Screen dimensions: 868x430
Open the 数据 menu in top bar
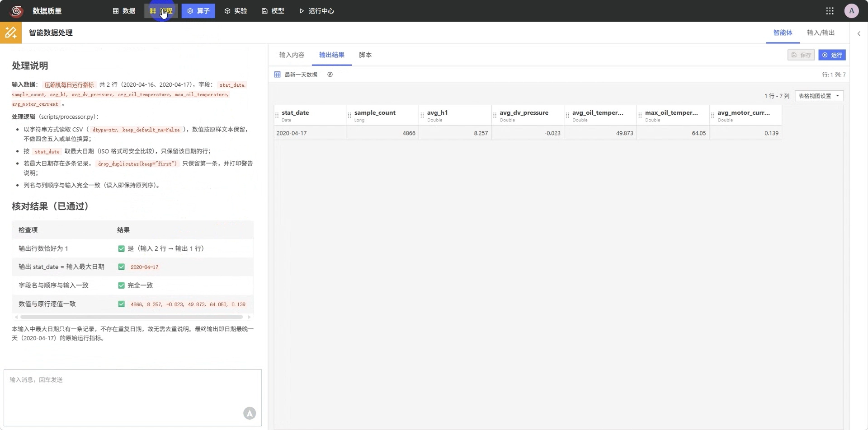tap(124, 11)
